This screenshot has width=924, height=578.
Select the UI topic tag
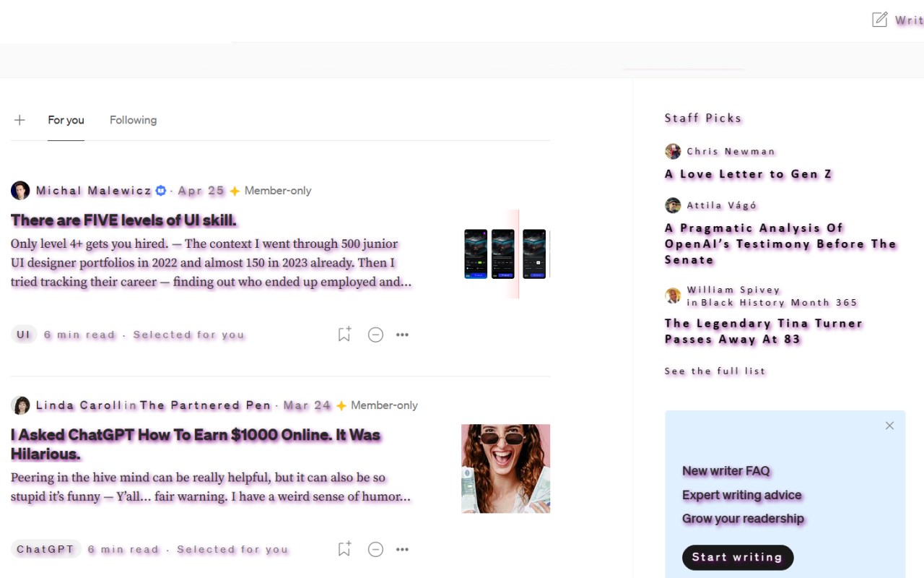[x=24, y=335]
